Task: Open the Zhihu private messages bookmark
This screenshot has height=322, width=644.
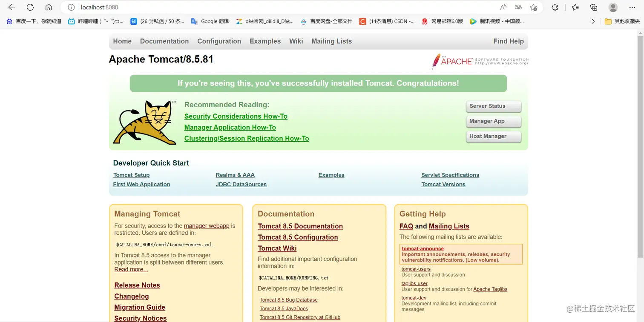Action: click(157, 21)
